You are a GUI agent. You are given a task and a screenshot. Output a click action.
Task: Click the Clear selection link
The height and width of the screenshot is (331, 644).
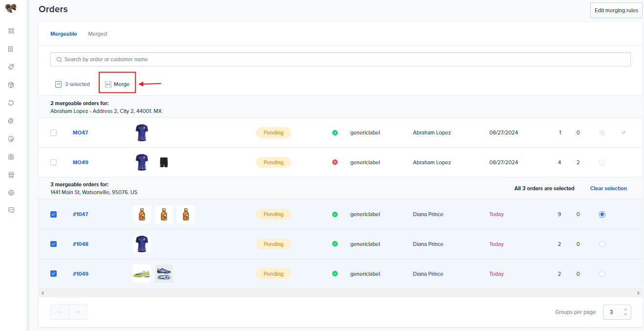pos(608,188)
